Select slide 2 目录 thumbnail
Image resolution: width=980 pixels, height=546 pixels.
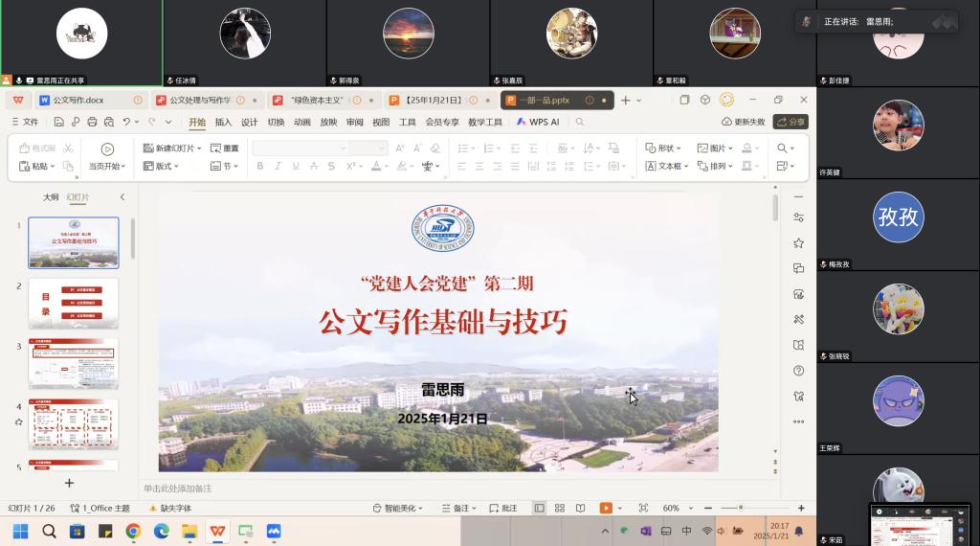(x=74, y=303)
